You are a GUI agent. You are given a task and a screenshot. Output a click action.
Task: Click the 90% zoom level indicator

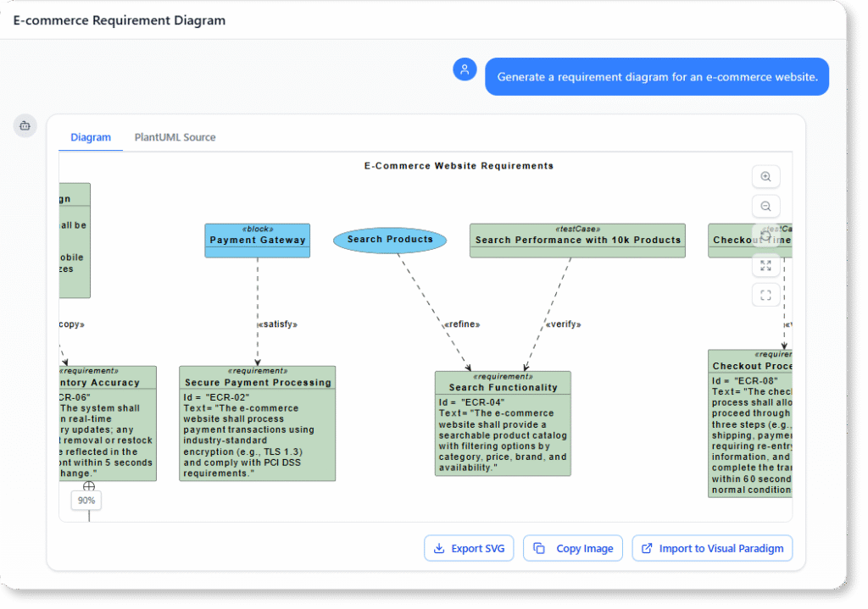pos(86,500)
